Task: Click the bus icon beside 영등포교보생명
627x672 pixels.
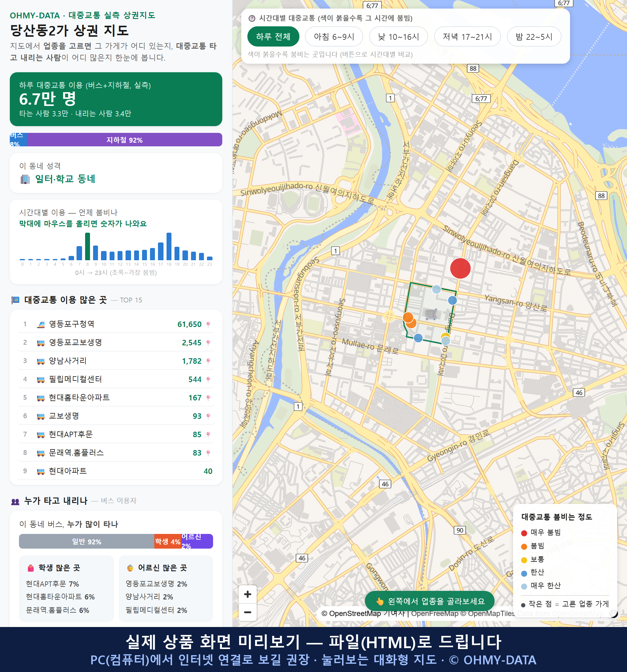Action: (x=40, y=343)
